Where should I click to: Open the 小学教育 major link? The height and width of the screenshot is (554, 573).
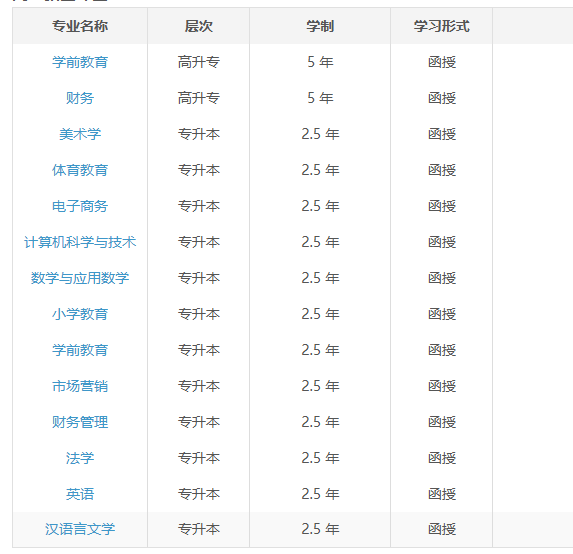[x=80, y=314]
